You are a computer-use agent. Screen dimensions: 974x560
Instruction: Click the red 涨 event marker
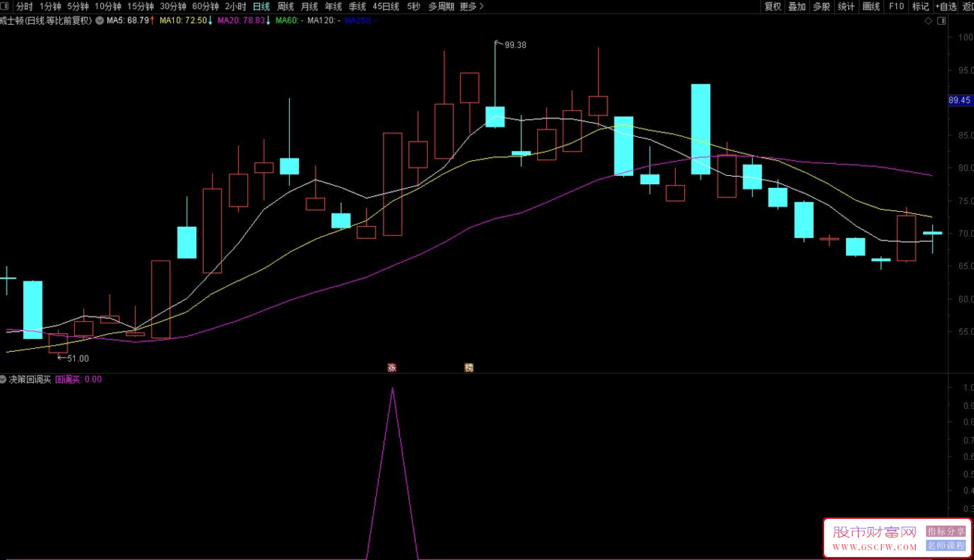pyautogui.click(x=392, y=368)
